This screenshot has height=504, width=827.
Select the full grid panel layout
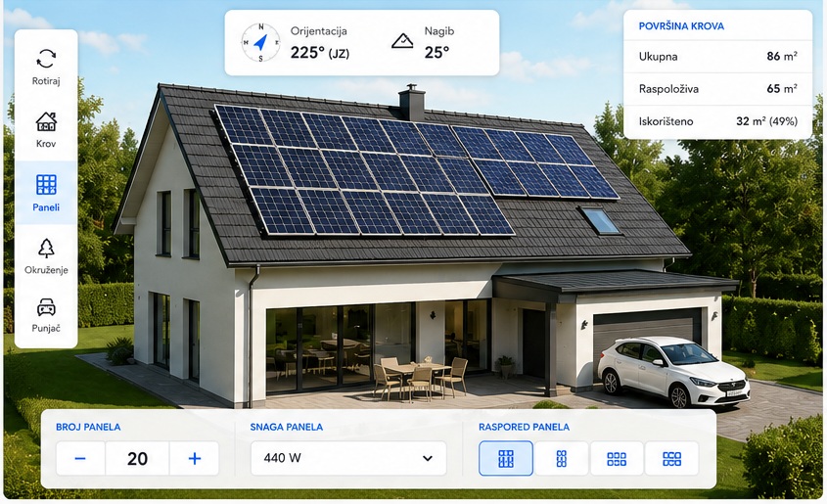[506, 458]
